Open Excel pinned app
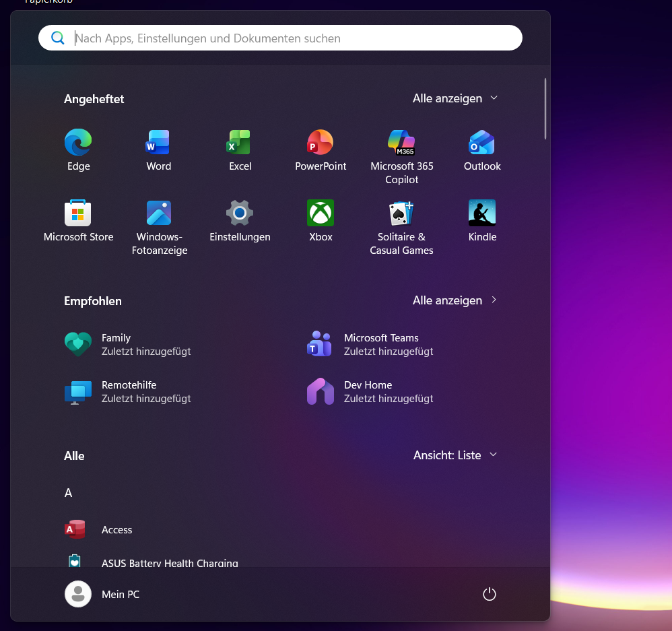 (x=240, y=150)
